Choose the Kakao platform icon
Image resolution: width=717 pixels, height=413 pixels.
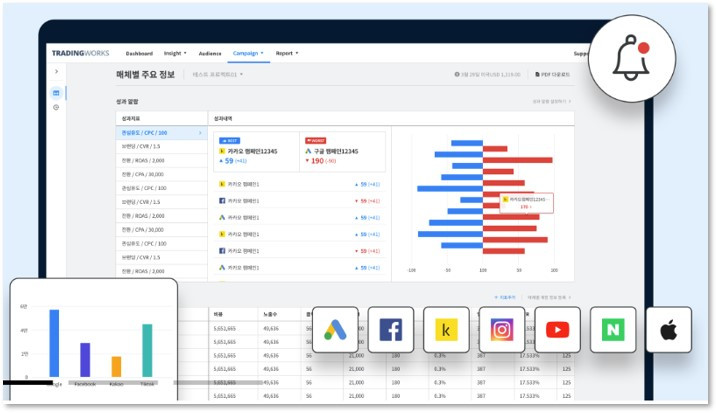(x=446, y=330)
